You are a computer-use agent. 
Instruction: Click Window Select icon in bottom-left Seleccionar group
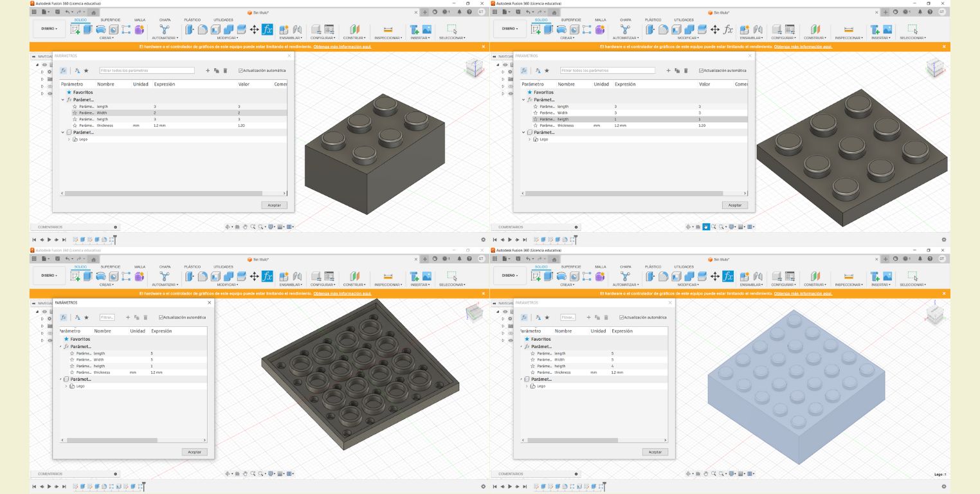(452, 277)
